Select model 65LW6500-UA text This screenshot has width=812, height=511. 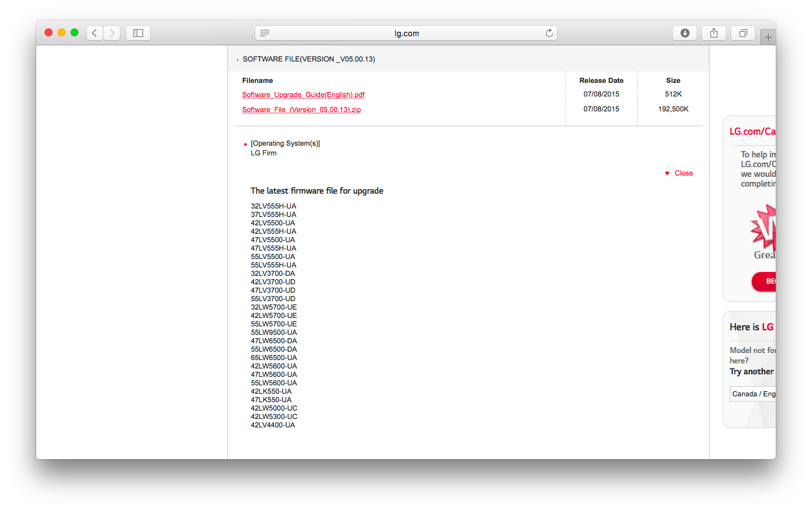274,358
